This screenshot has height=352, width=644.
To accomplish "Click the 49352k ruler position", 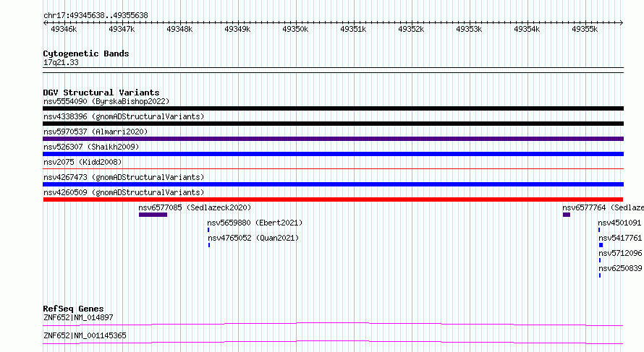I will [x=411, y=29].
